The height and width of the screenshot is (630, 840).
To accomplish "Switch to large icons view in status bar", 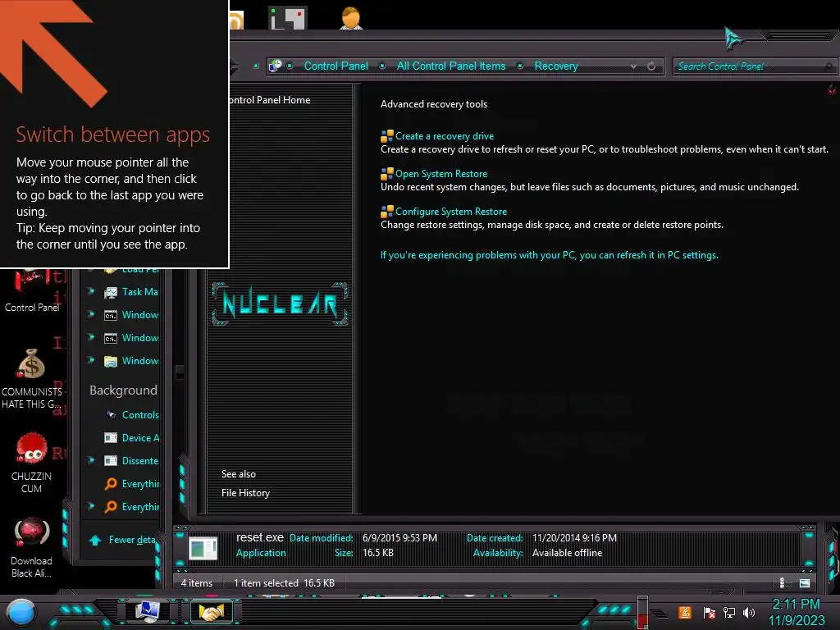I will (805, 583).
